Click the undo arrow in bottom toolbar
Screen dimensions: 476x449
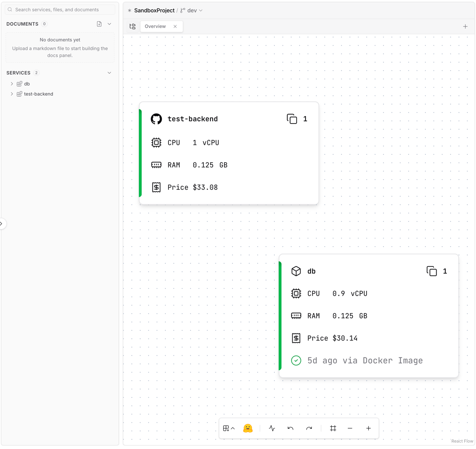tap(290, 428)
